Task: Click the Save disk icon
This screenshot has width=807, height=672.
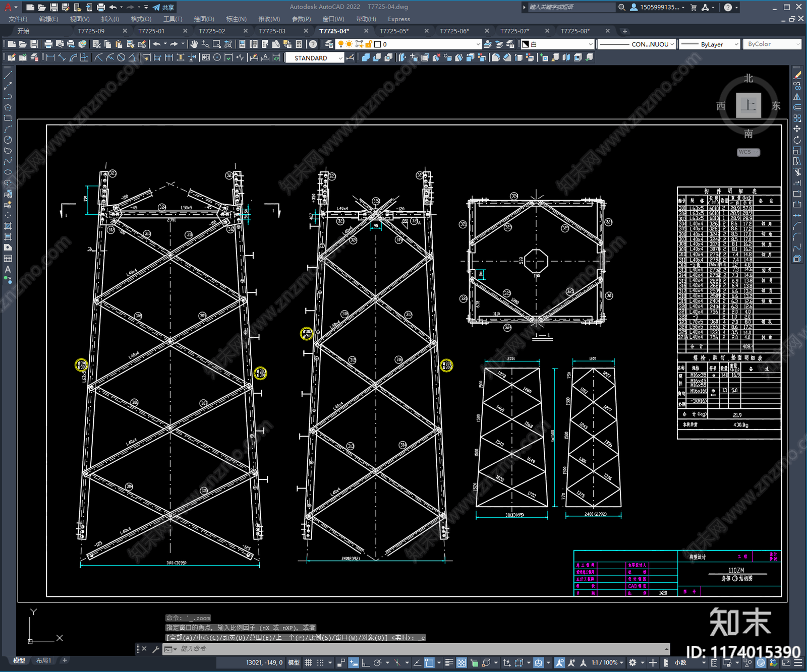Action: [x=34, y=44]
